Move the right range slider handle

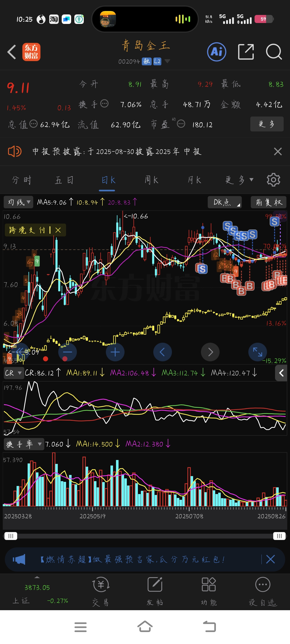279,536
